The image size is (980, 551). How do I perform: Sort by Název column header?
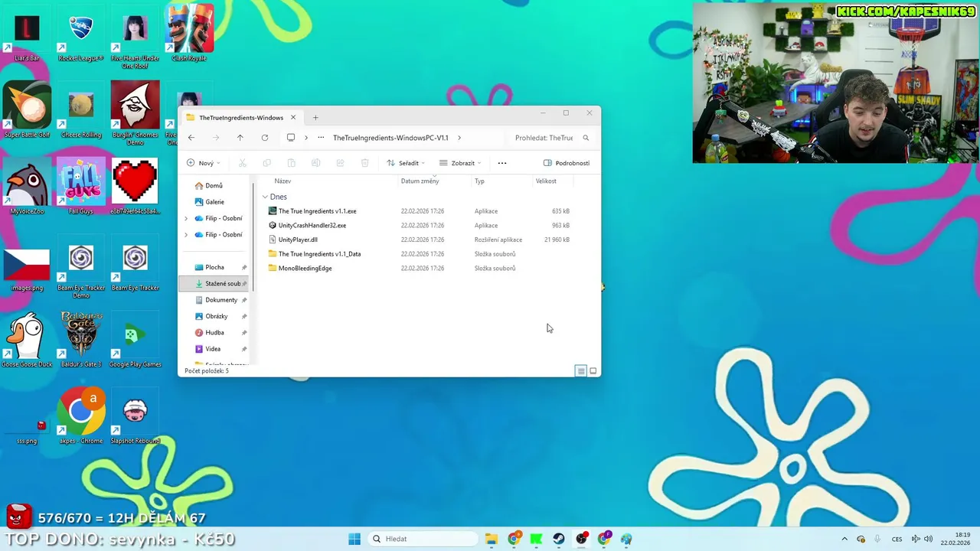click(283, 181)
